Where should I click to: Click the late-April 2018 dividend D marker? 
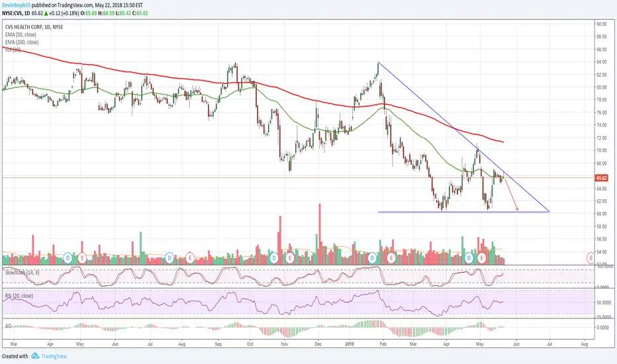tap(469, 258)
